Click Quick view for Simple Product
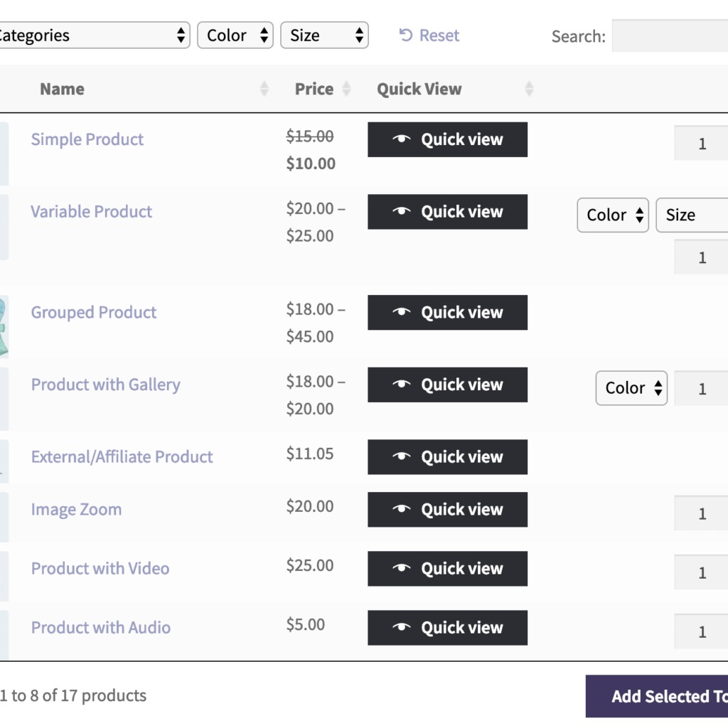Screen dimensions: 728x728 click(447, 139)
